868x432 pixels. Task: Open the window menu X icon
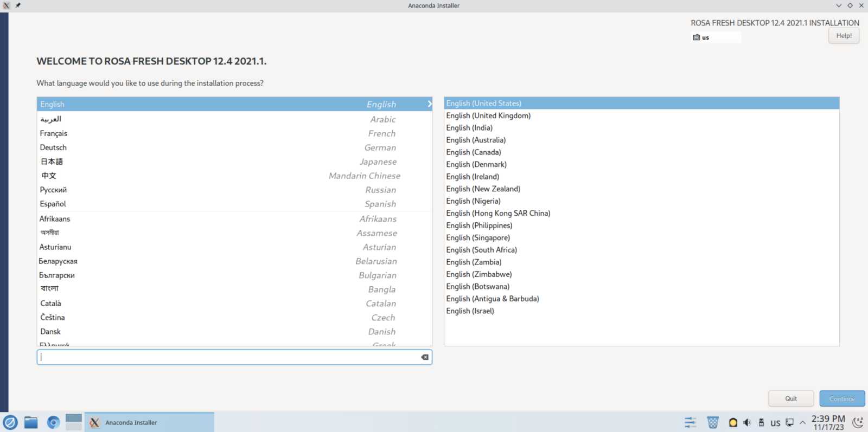tap(7, 5)
